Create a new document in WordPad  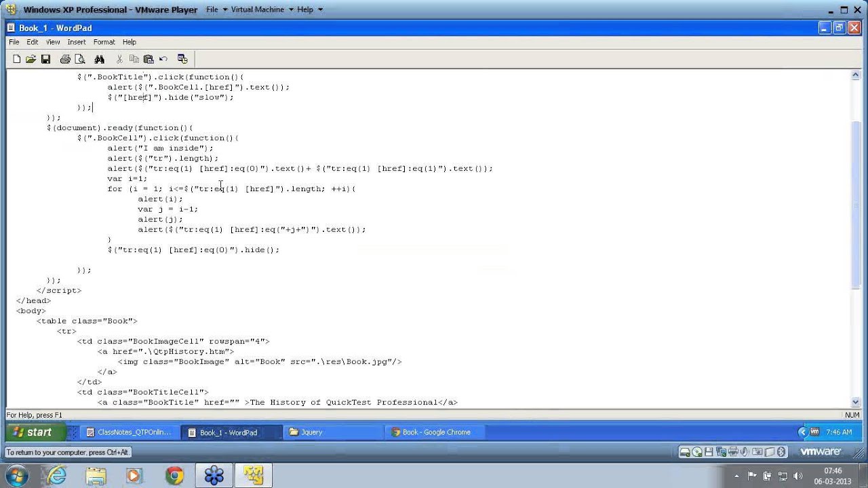click(17, 59)
